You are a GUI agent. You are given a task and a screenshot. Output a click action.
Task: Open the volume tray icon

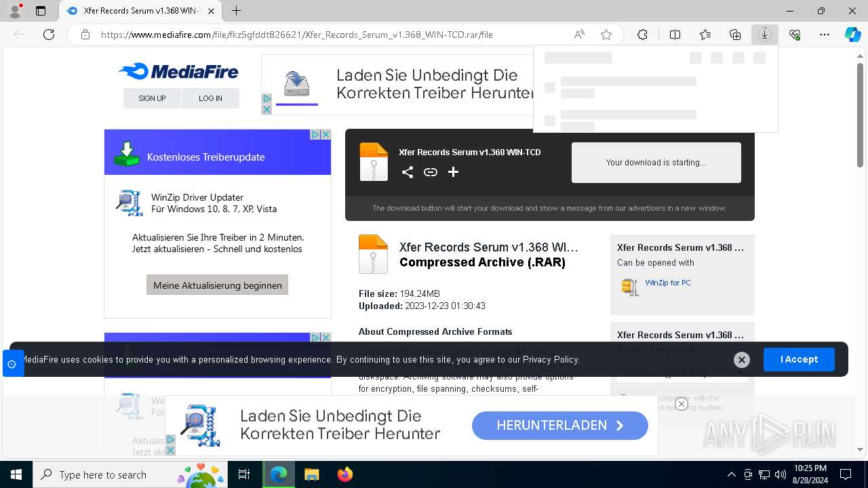[781, 474]
